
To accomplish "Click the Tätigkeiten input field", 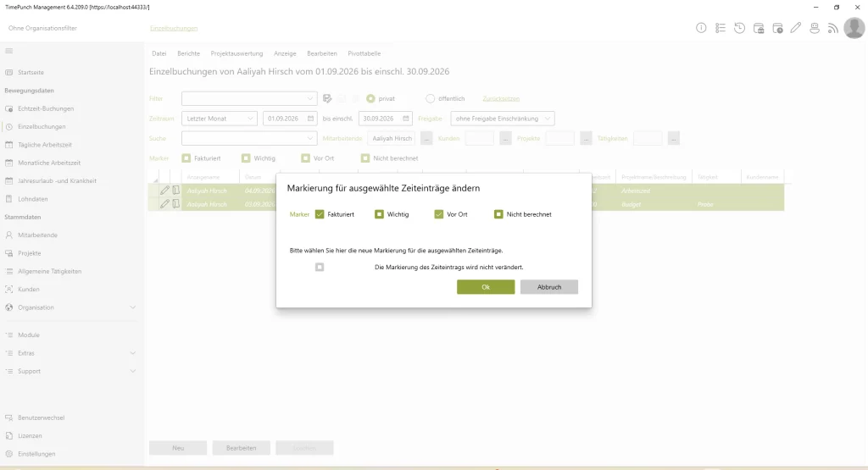I will click(648, 138).
